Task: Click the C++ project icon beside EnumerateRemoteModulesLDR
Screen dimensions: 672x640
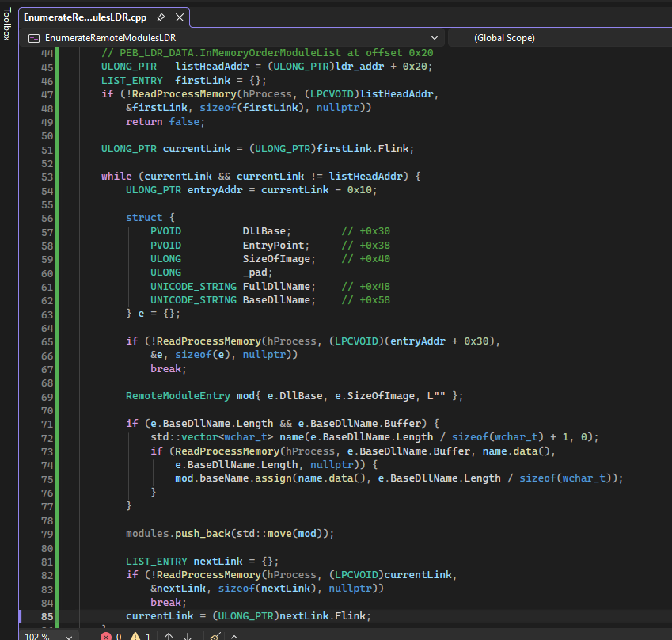Action: [x=34, y=38]
